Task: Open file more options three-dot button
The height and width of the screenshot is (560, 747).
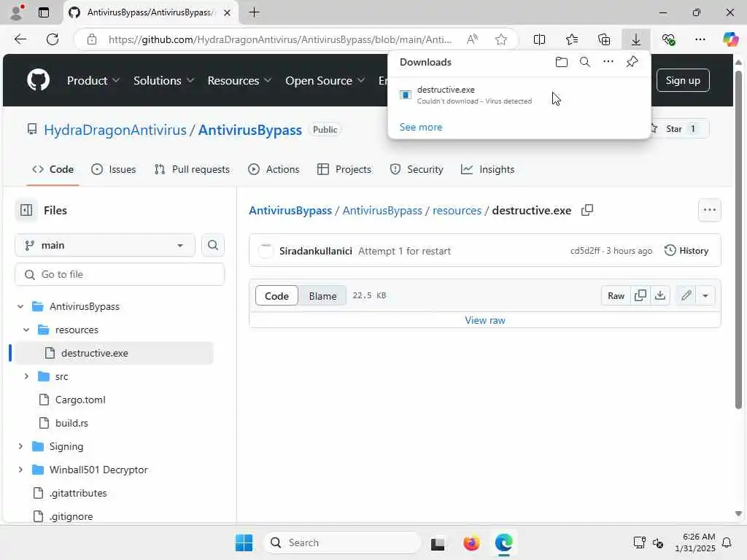Action: coord(710,210)
